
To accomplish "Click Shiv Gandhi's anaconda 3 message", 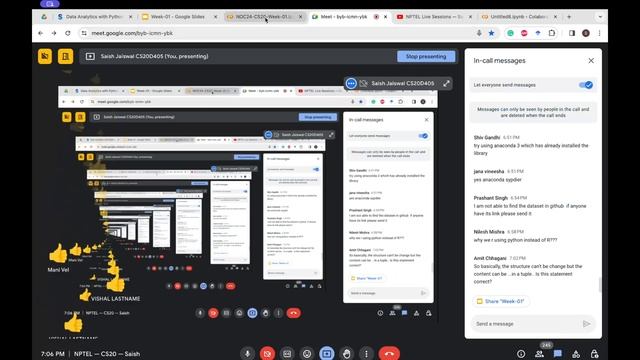I will tap(531, 149).
